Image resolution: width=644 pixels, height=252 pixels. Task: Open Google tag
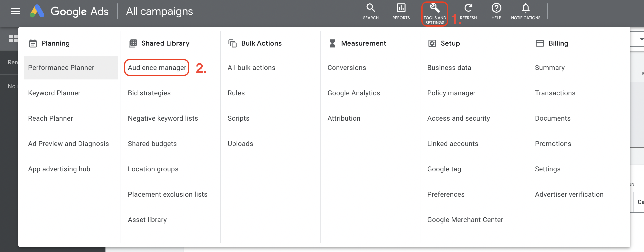coord(444,169)
